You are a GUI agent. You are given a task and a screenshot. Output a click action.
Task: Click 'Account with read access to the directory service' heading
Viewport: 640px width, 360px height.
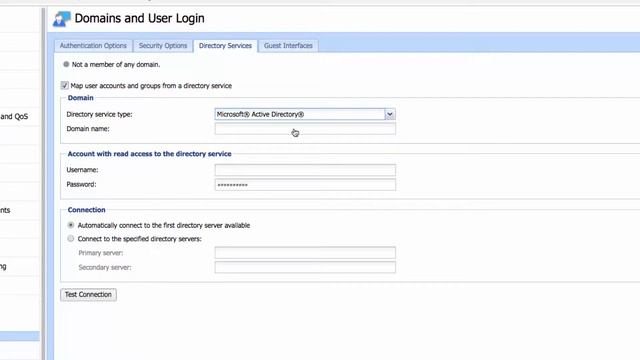149,154
